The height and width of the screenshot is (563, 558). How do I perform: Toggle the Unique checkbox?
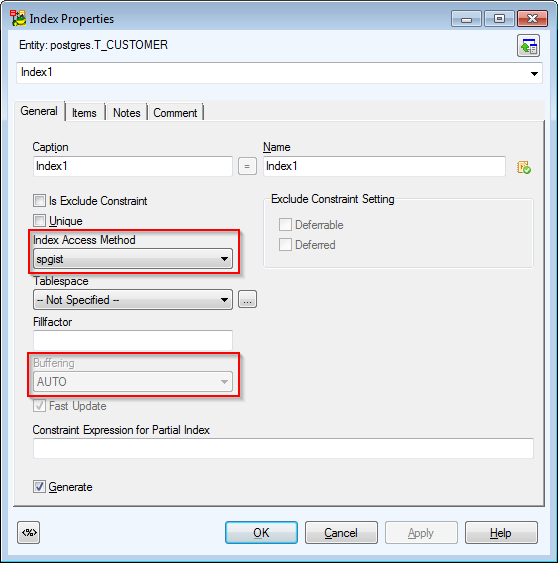tap(39, 220)
